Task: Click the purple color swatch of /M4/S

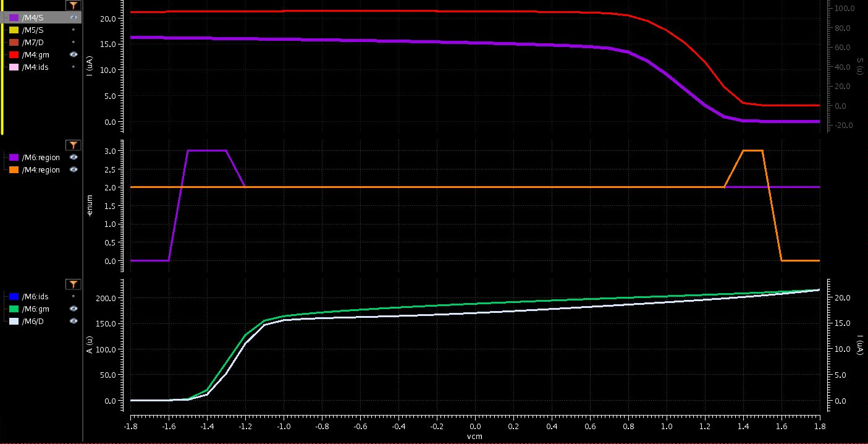Action: [14, 17]
